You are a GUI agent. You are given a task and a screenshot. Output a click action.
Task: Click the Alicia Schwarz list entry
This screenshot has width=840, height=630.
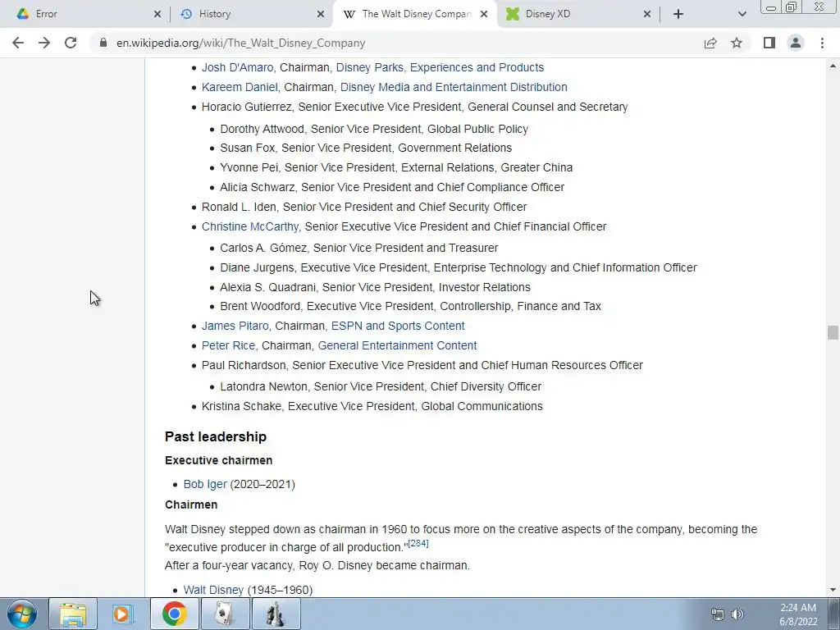point(392,188)
